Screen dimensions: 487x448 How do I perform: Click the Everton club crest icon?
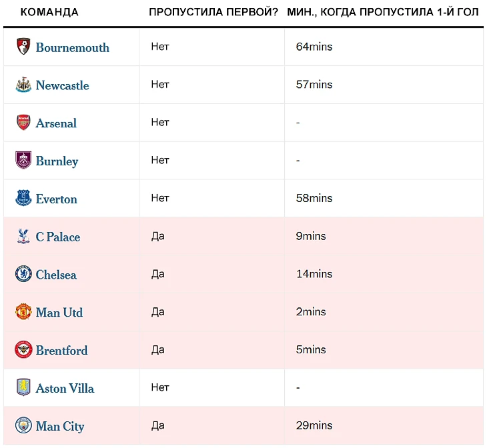(23, 198)
